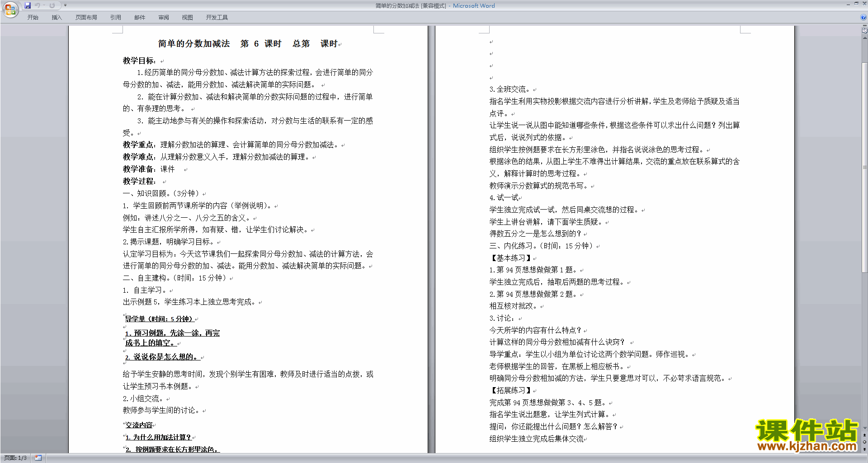Screen dimensions: 868x463
Task: Save document with the floppy disk icon
Action: (28, 5)
